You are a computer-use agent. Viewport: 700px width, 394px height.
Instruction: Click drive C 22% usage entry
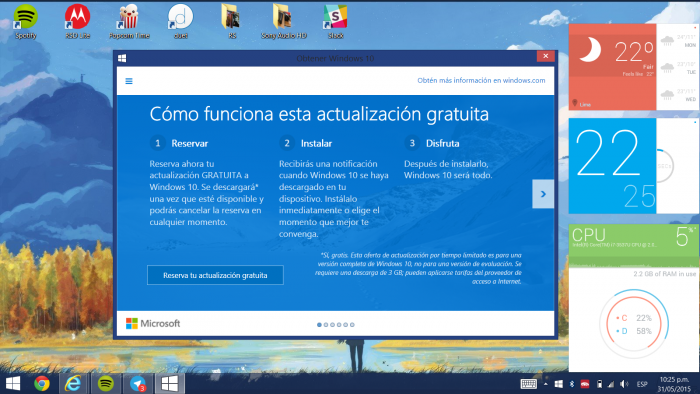[x=634, y=318]
